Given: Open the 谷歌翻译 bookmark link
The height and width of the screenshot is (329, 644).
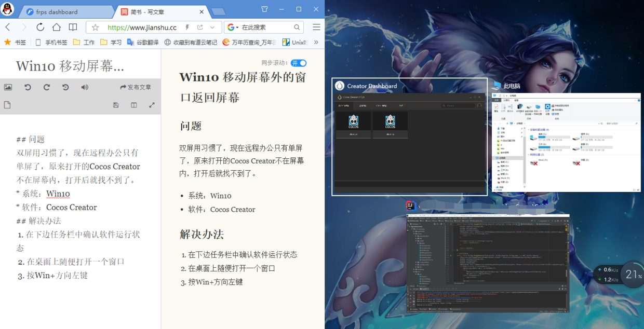Looking at the screenshot, I should coord(143,43).
